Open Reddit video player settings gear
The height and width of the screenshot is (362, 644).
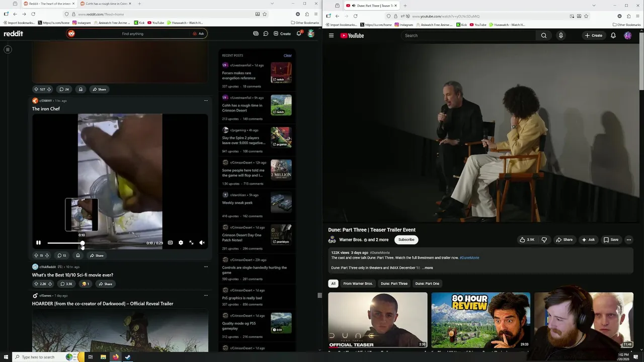pyautogui.click(x=181, y=243)
